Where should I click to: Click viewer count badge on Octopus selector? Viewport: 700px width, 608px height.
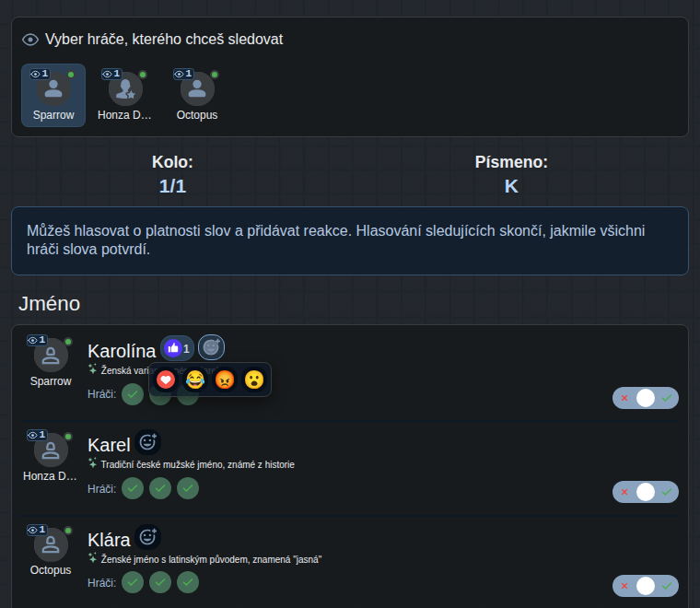[x=183, y=74]
